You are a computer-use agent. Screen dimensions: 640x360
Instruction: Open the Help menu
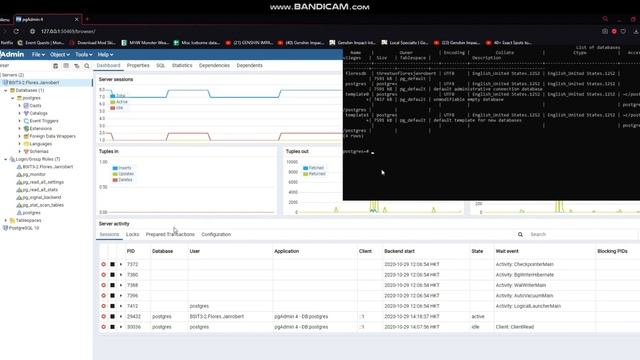tap(105, 55)
